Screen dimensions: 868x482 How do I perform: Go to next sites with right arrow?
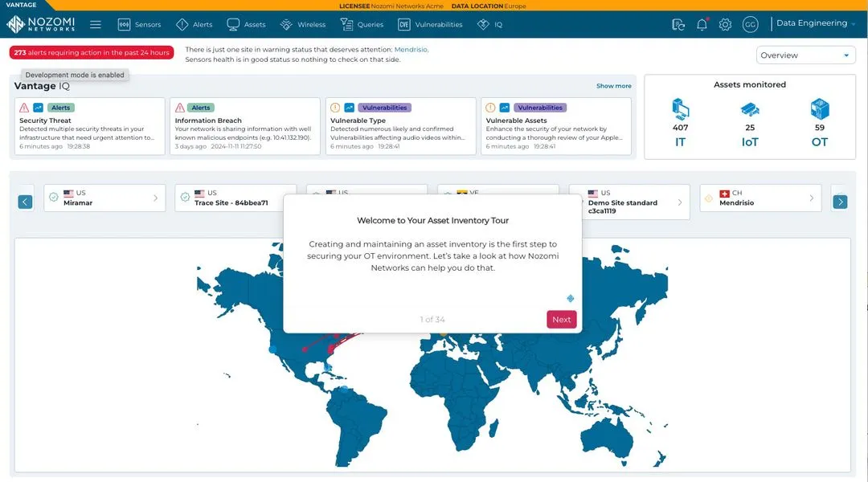841,202
